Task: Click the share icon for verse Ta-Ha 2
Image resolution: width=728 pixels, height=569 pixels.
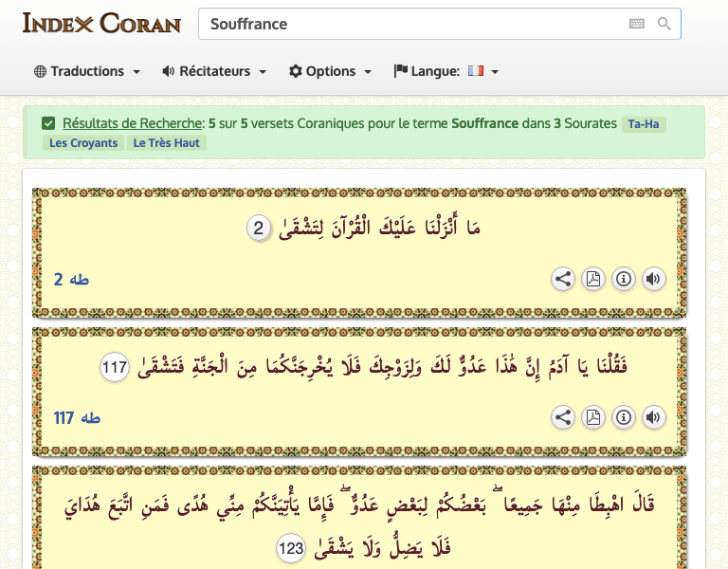Action: (563, 279)
